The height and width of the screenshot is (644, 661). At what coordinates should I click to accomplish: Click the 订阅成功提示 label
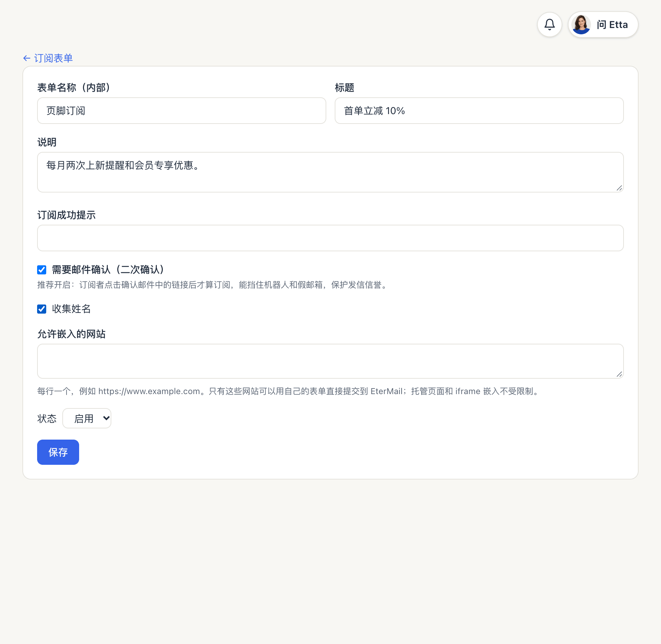[x=67, y=215]
